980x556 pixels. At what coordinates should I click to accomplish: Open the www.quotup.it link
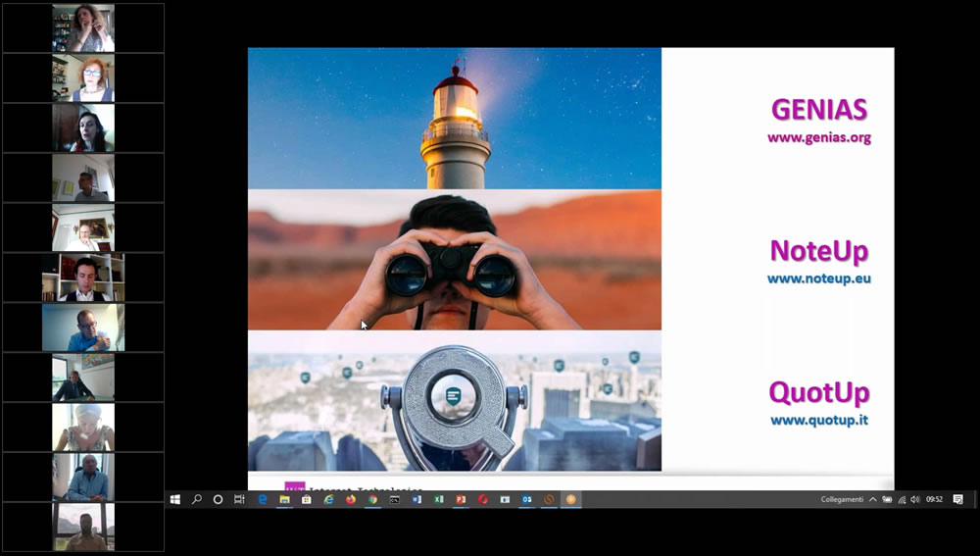[x=818, y=420]
